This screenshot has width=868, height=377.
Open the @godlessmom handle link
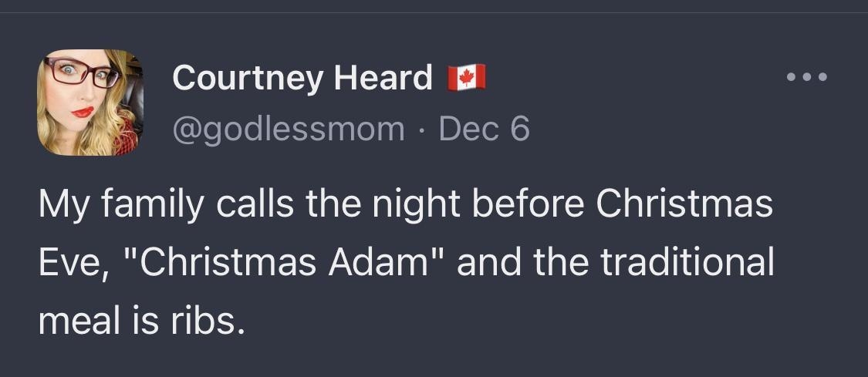pyautogui.click(x=288, y=129)
